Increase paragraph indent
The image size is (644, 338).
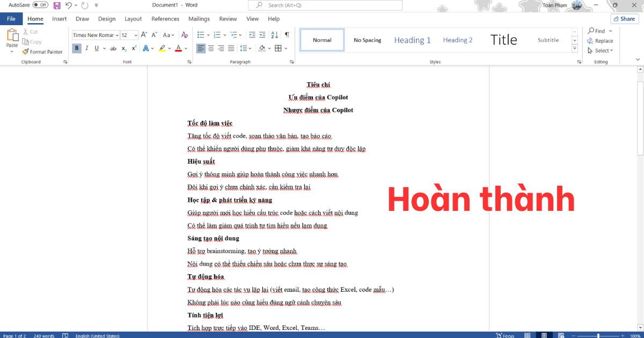(x=262, y=35)
